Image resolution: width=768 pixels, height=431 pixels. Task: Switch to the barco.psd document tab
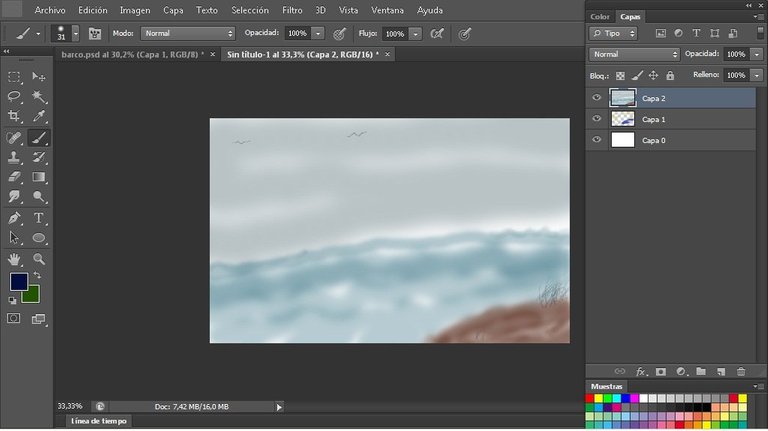tap(132, 54)
